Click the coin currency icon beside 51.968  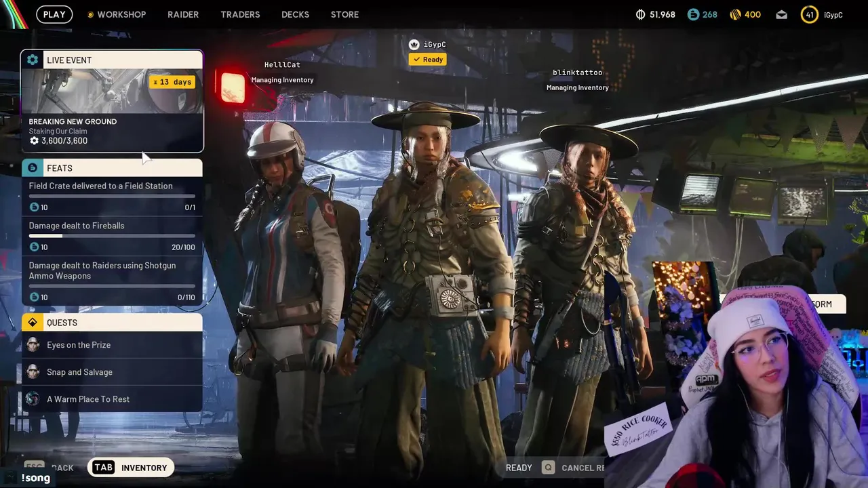[x=641, y=14]
